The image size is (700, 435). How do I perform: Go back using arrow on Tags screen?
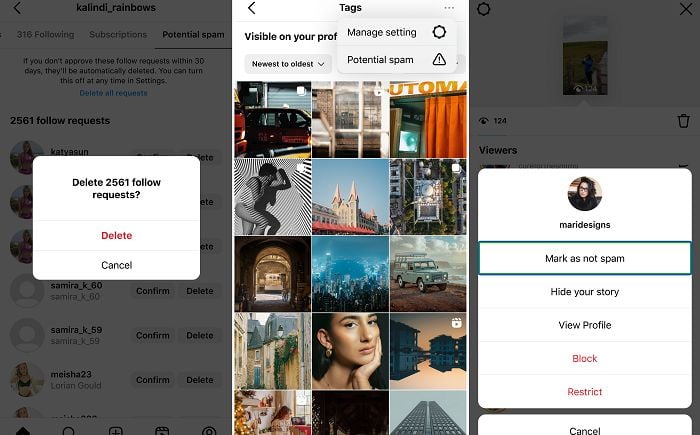click(x=251, y=8)
